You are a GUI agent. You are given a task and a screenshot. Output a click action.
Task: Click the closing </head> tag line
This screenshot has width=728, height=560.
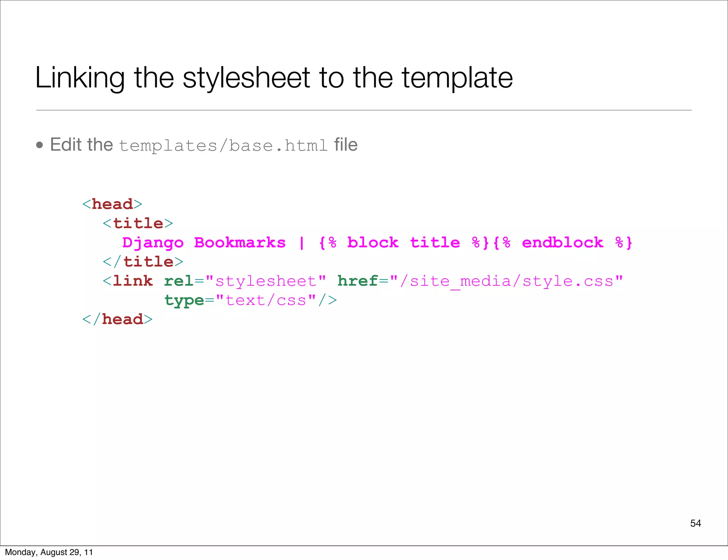(x=117, y=319)
